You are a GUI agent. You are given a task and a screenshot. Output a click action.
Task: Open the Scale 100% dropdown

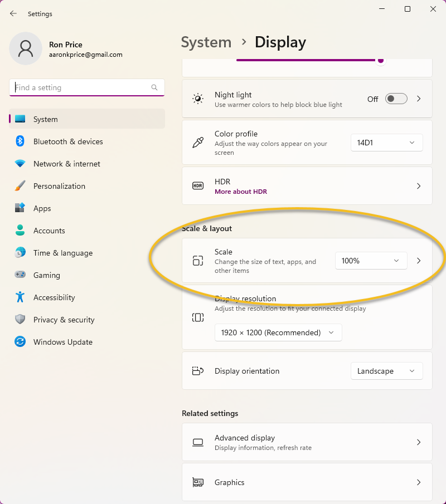[x=371, y=261]
